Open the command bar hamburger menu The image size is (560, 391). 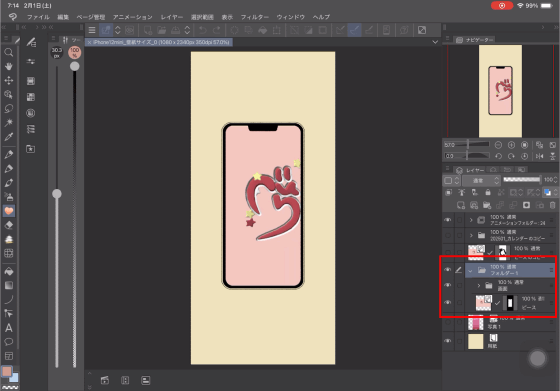pos(92,30)
